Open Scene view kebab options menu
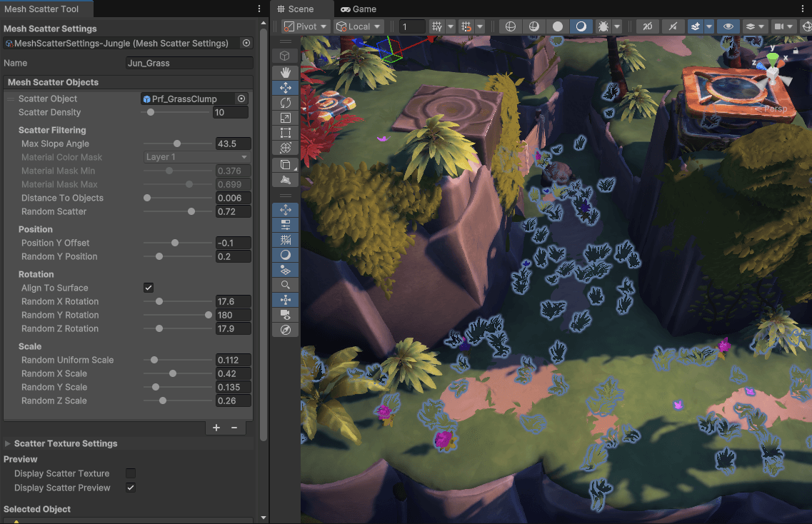This screenshot has width=812, height=524. 803,9
